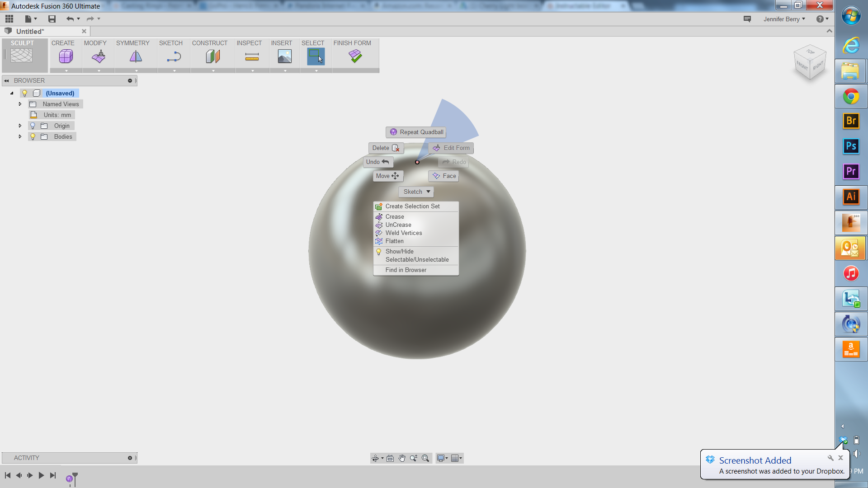Select the Create Form tool in the toolbar
Image resolution: width=868 pixels, height=488 pixels.
[66, 56]
